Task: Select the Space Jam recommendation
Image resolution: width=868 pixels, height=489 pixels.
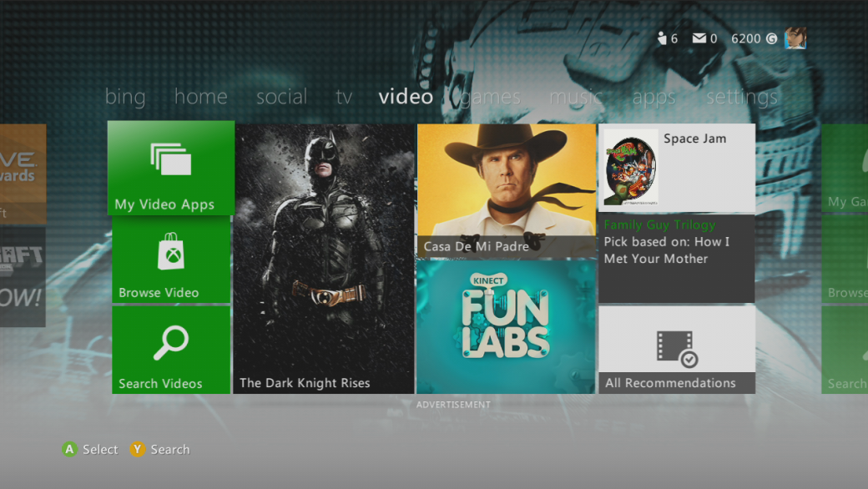Action: 677,168
